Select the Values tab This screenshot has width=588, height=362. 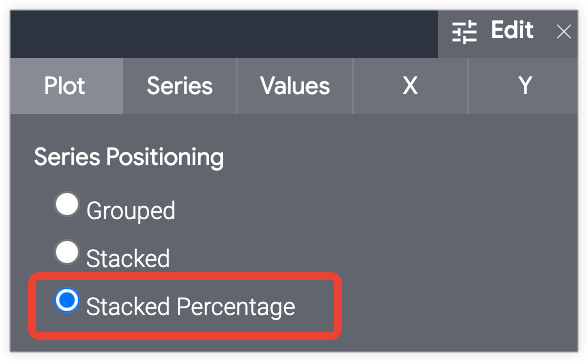click(295, 86)
